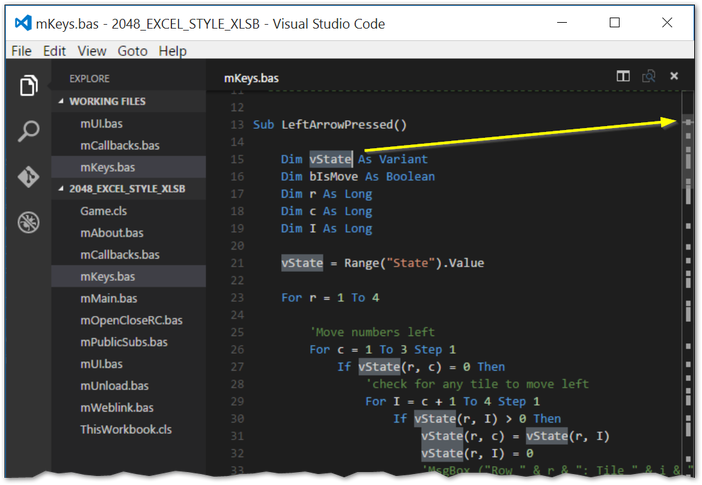Open the Debug view in the activity bar
This screenshot has width=702, height=485.
coord(29,223)
